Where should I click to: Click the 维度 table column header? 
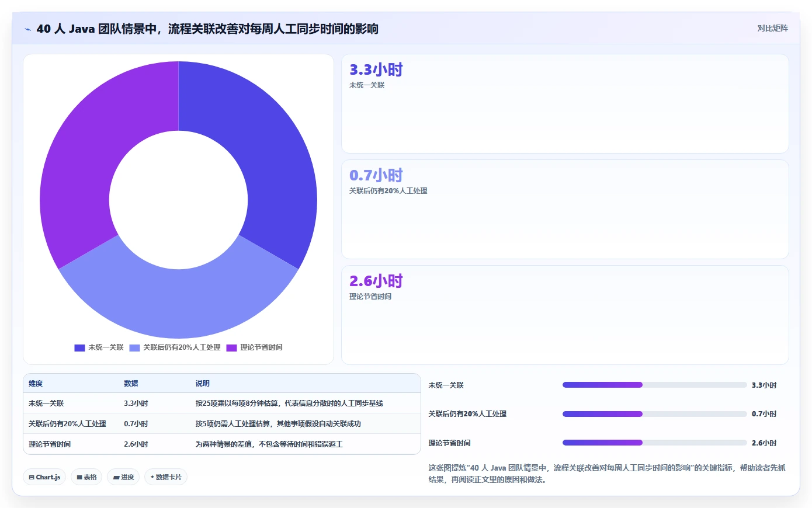coord(36,384)
